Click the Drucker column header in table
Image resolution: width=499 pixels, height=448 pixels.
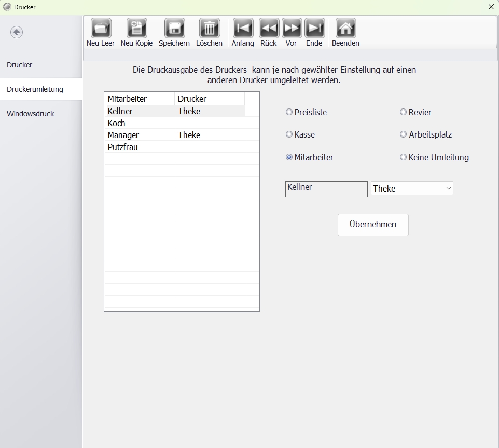click(x=210, y=99)
